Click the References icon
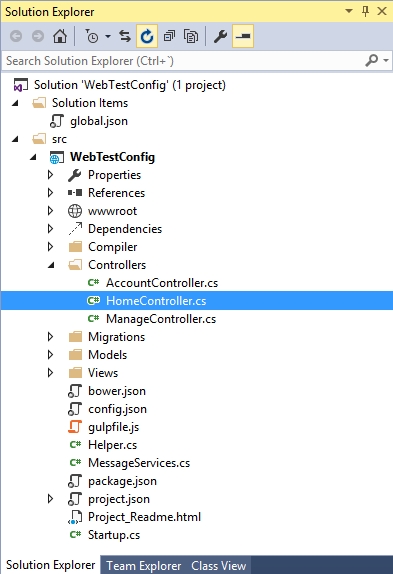This screenshot has width=393, height=574. point(75,193)
